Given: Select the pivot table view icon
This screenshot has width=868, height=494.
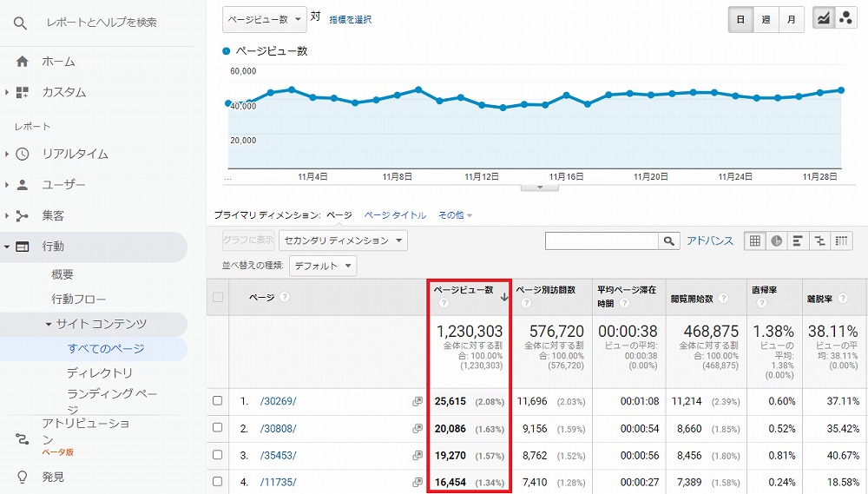Looking at the screenshot, I should point(841,240).
